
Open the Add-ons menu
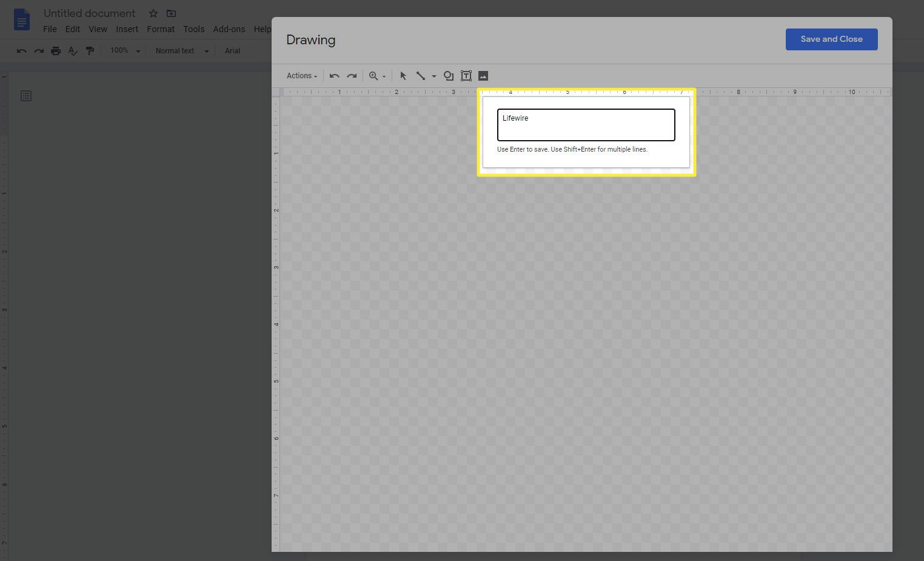coord(229,29)
